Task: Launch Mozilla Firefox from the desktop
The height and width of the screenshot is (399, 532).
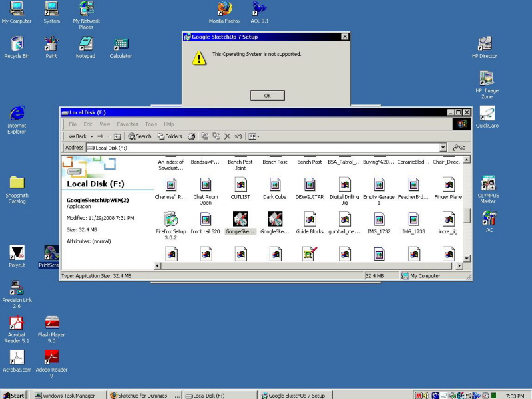Action: click(224, 12)
